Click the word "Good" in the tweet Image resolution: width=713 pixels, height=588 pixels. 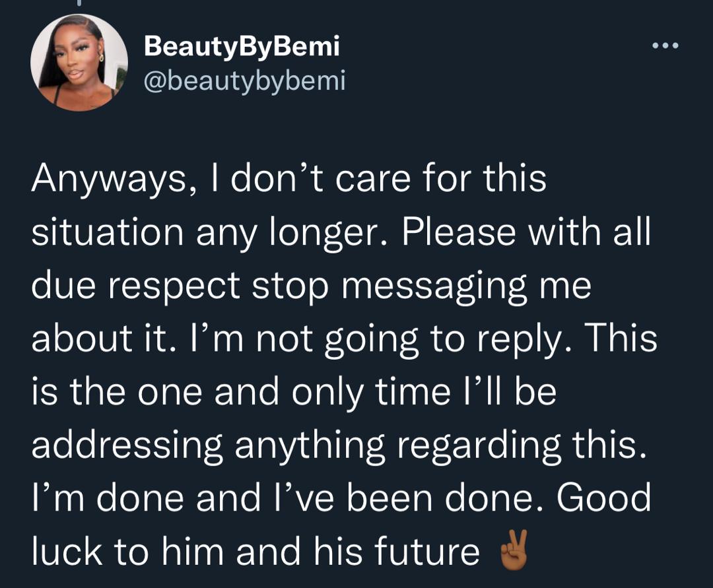tap(603, 498)
